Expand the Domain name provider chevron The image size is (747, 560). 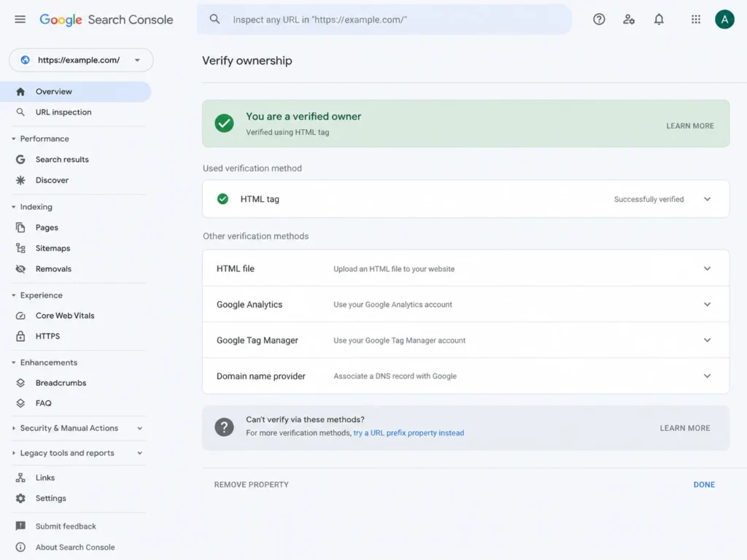point(707,376)
